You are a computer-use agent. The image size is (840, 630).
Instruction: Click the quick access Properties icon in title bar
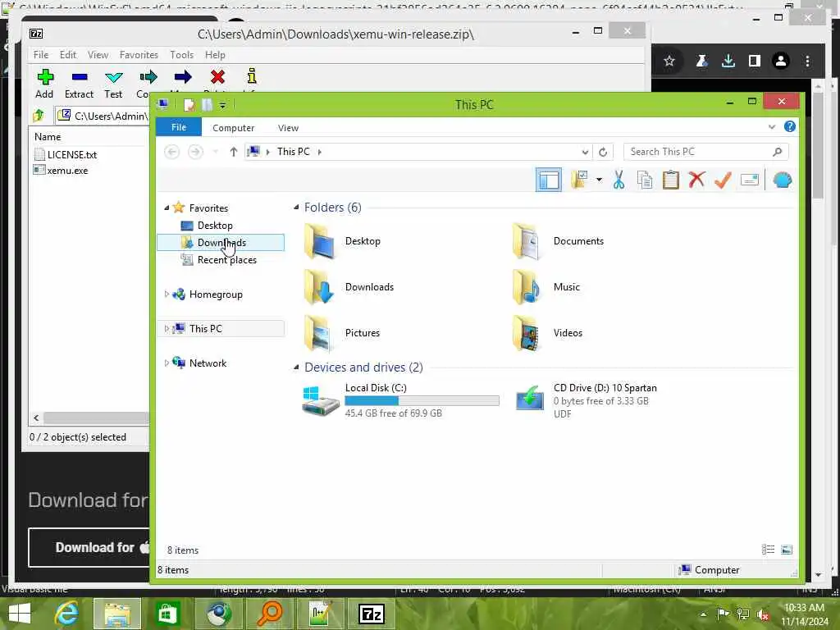(189, 104)
